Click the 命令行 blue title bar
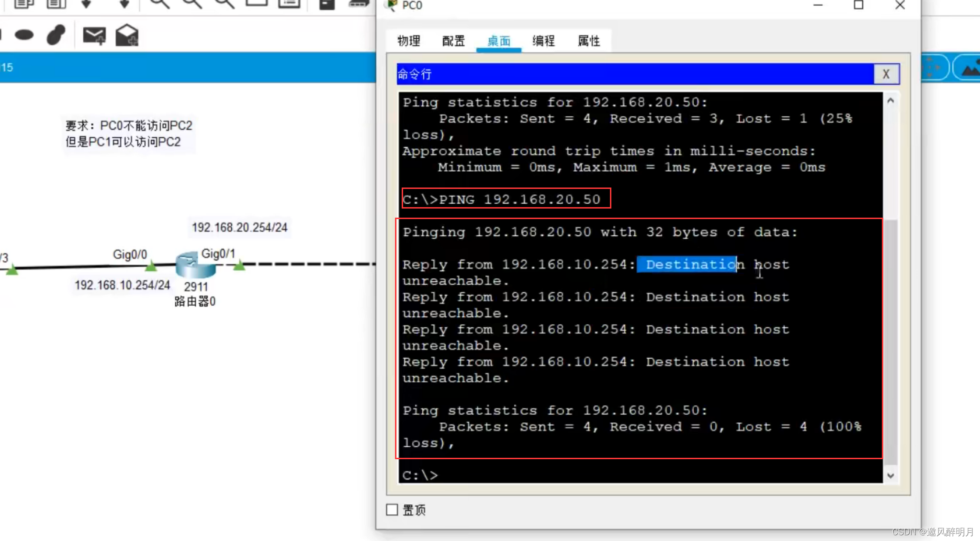This screenshot has width=980, height=541. pos(635,74)
